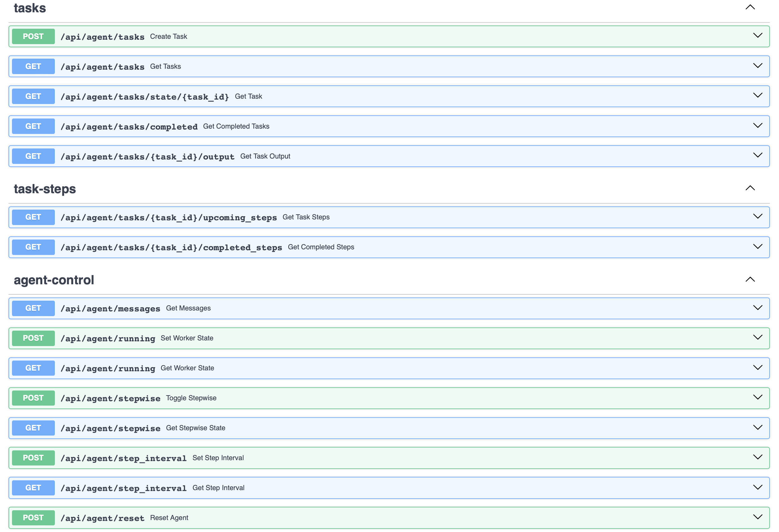Image resolution: width=779 pixels, height=532 pixels.
Task: Click the agent-control section heading
Action: pos(54,280)
